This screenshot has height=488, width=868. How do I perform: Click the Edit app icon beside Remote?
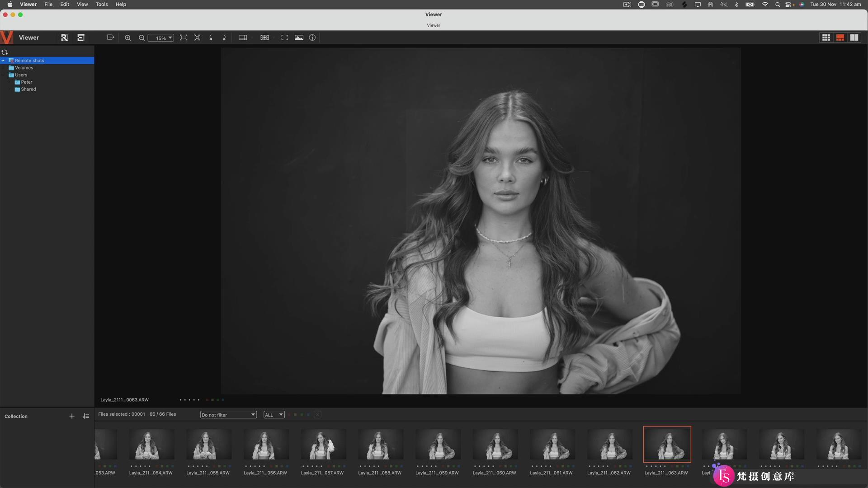(81, 38)
